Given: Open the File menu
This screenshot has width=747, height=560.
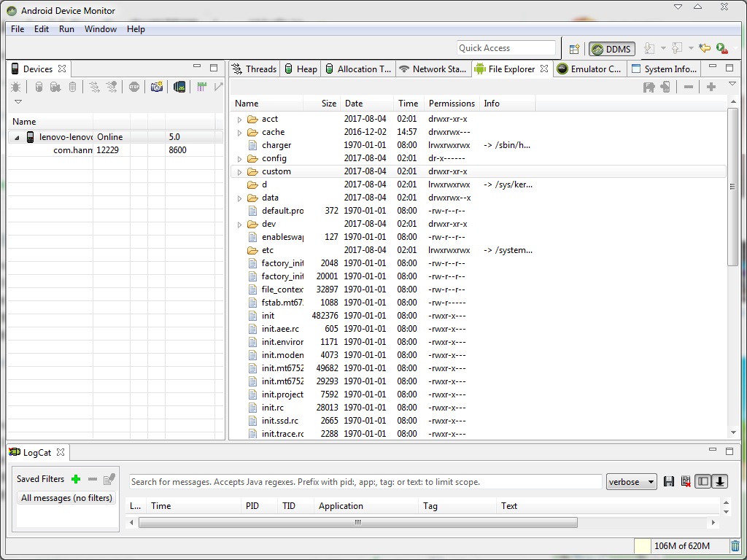Looking at the screenshot, I should pyautogui.click(x=18, y=29).
